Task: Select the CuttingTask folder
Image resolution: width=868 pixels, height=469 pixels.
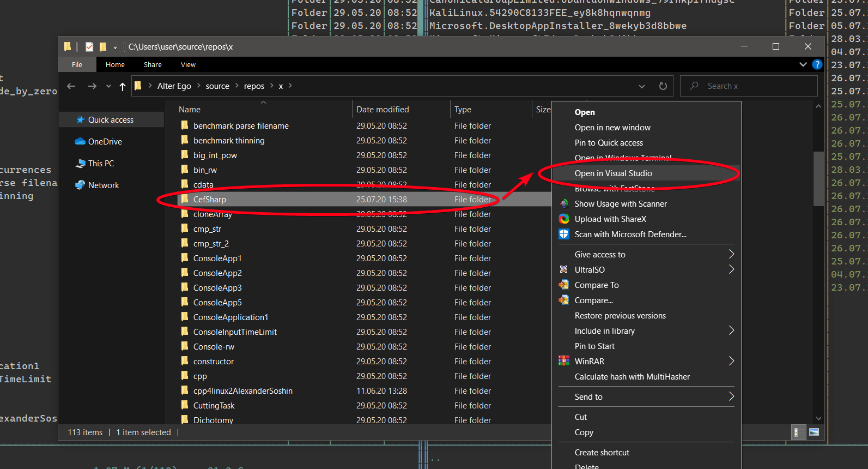Action: 214,406
